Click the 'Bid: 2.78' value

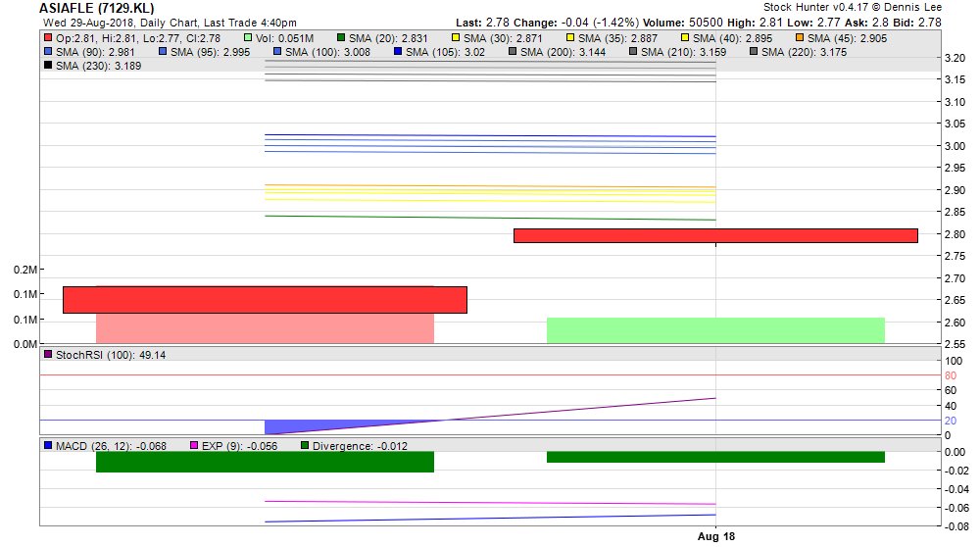[x=916, y=24]
